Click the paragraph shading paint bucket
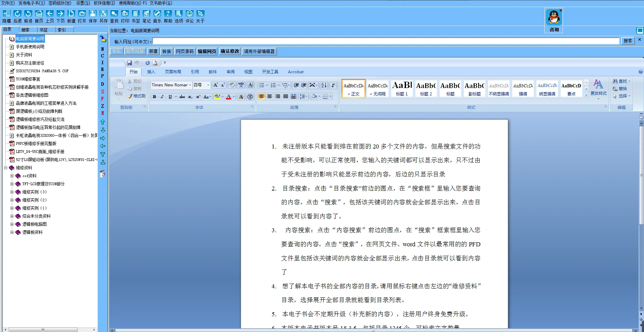The height and width of the screenshot is (332, 644). 314,96
